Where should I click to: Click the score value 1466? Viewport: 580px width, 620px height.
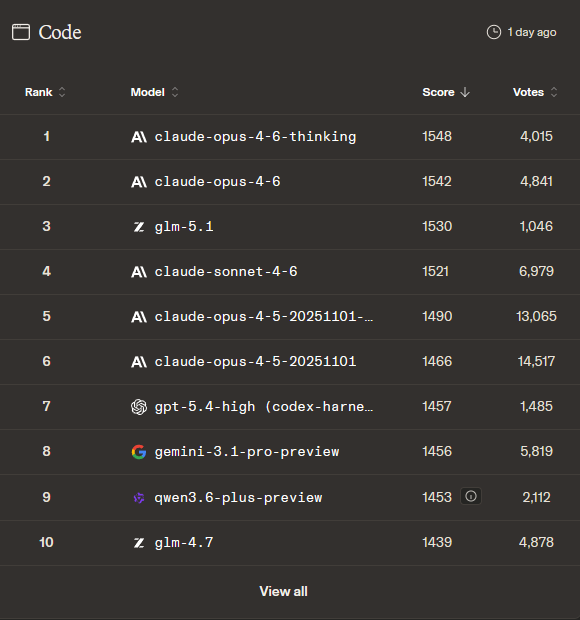coord(437,362)
